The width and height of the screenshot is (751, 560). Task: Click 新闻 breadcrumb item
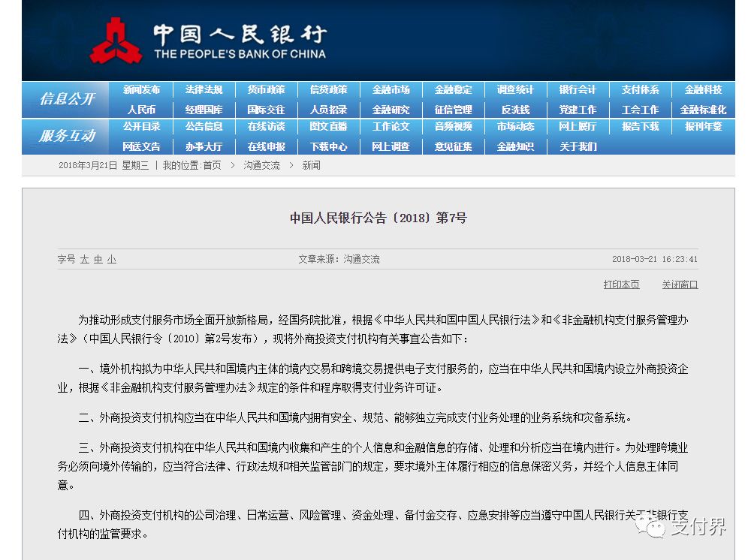pos(312,165)
